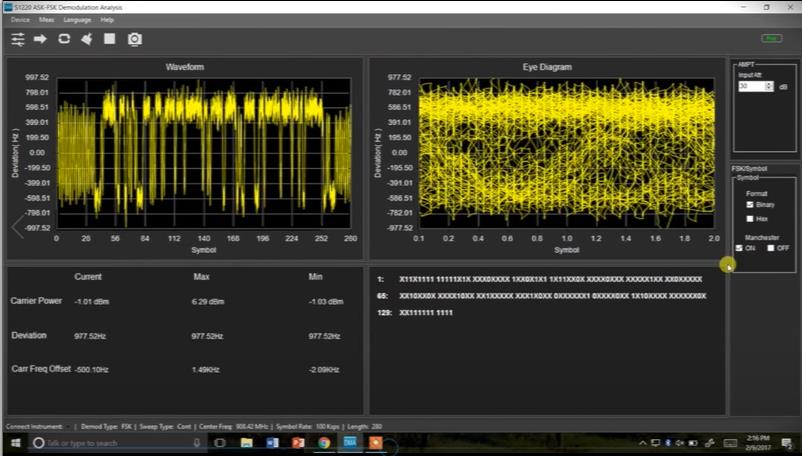Viewport: 802px width, 456px height.
Task: Open the settings sliders toolbar icon
Action: 18,39
